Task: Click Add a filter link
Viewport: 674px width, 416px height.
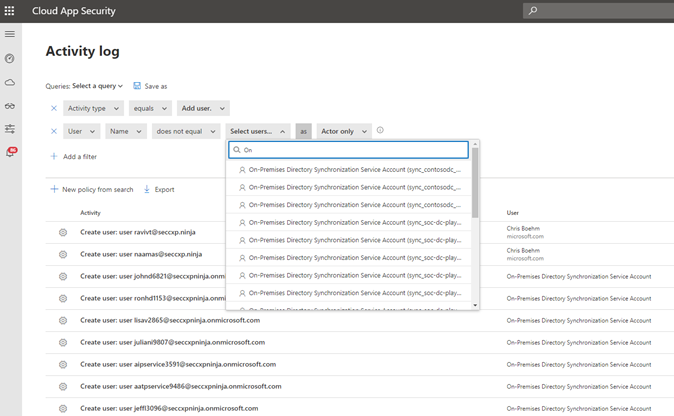Action: (80, 157)
